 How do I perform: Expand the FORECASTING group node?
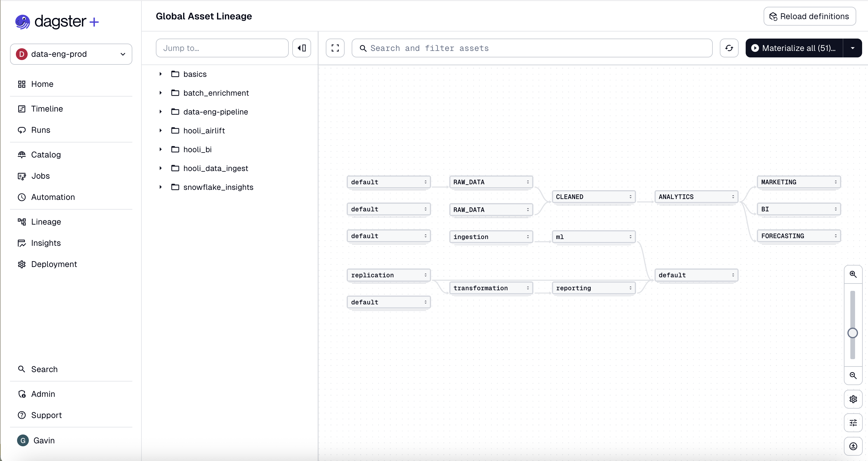pos(836,236)
